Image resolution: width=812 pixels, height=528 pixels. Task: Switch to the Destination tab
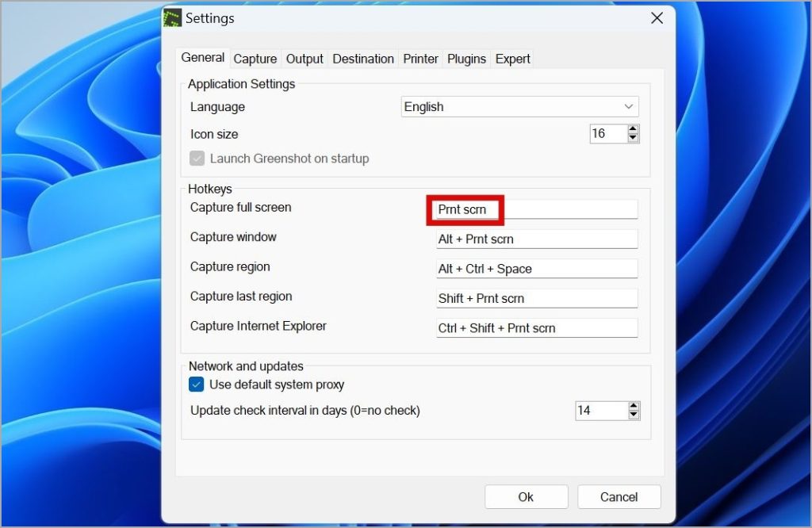tap(363, 59)
